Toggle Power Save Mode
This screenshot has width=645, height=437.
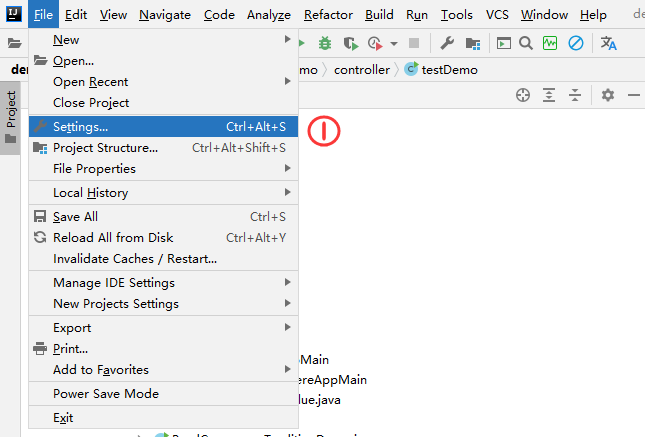[x=105, y=394]
